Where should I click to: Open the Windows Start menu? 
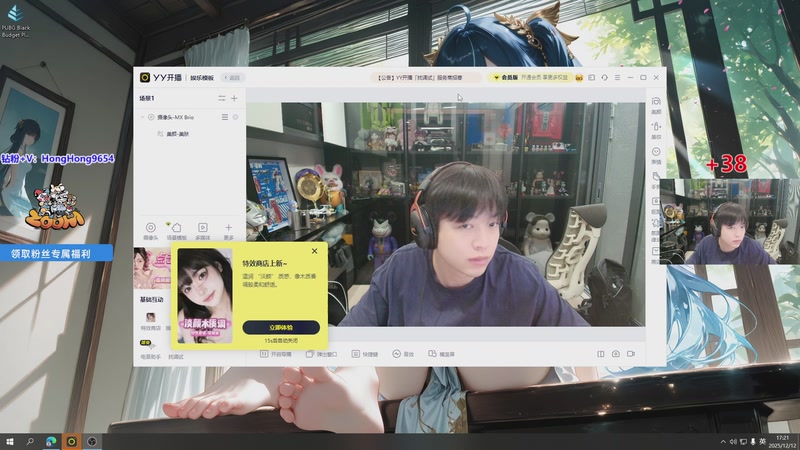[x=10, y=440]
